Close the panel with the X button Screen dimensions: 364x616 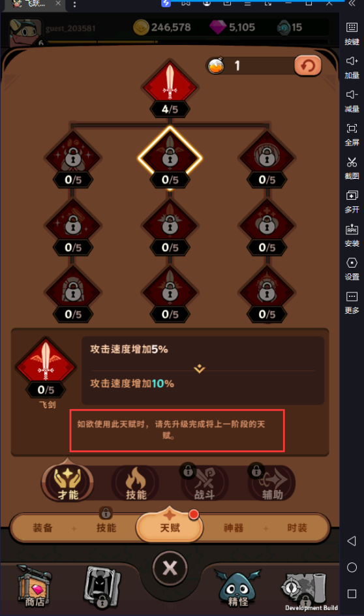(170, 568)
